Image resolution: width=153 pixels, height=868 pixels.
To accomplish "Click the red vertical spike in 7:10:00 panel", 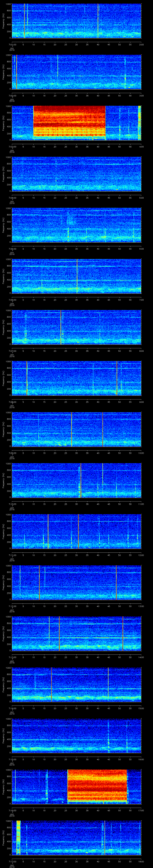I will click(x=81, y=480).
